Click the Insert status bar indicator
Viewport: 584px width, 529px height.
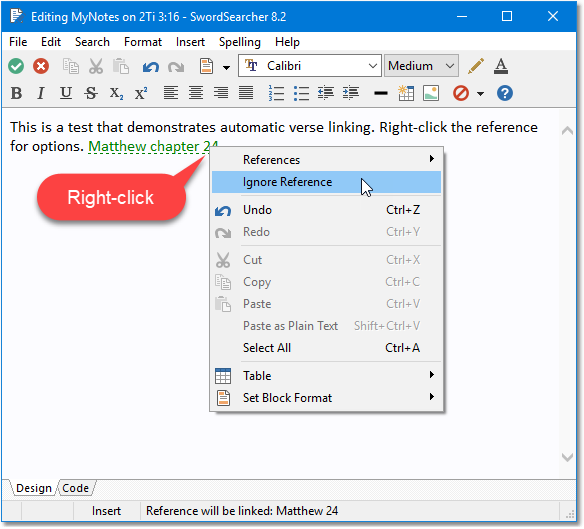(107, 511)
